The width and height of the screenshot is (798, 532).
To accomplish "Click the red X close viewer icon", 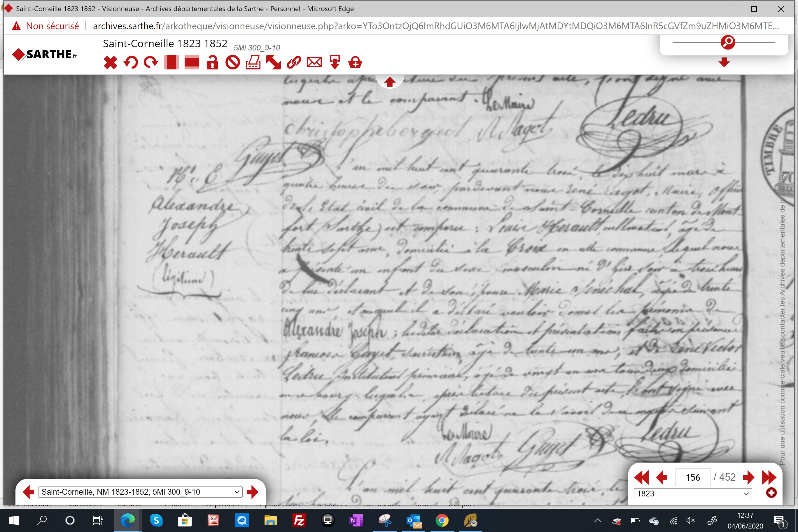I will point(110,62).
